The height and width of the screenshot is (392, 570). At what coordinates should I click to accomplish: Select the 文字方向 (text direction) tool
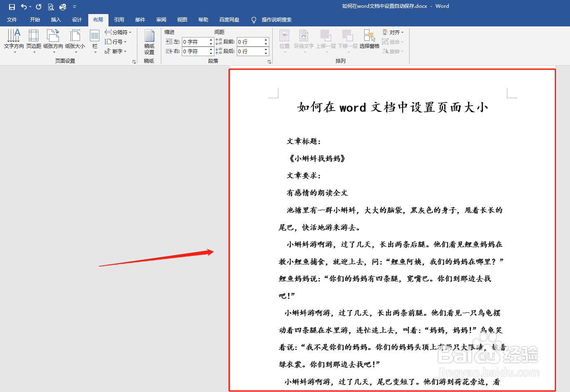click(x=14, y=41)
